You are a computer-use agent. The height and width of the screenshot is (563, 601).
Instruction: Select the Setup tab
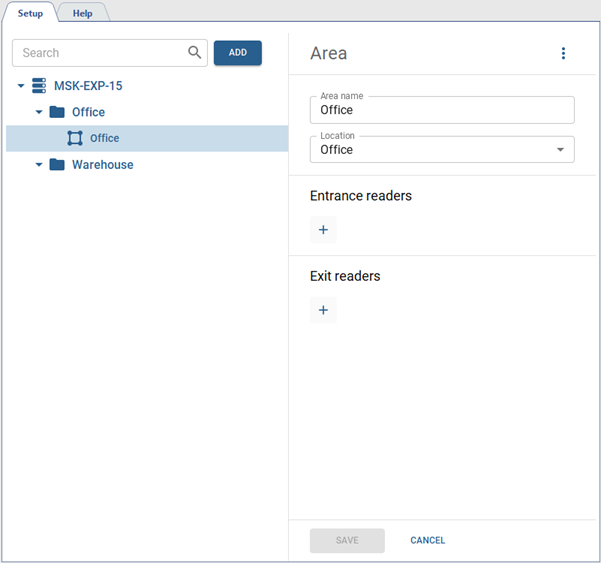30,13
